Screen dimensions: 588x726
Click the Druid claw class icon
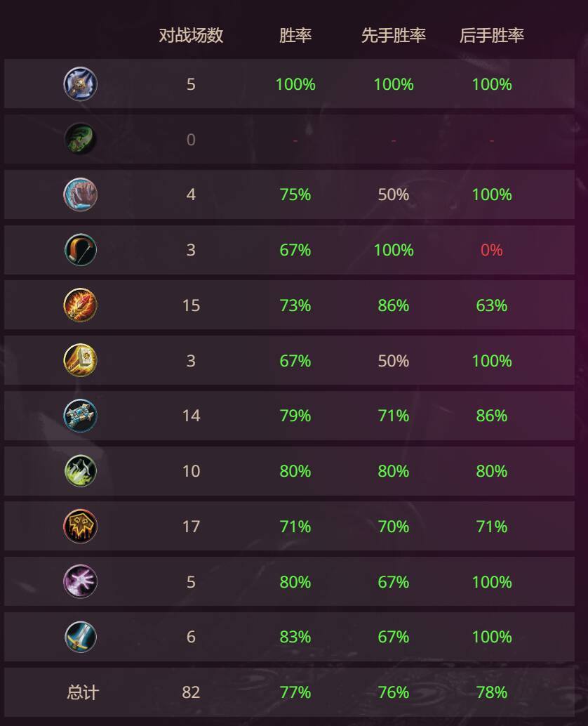tap(80, 194)
